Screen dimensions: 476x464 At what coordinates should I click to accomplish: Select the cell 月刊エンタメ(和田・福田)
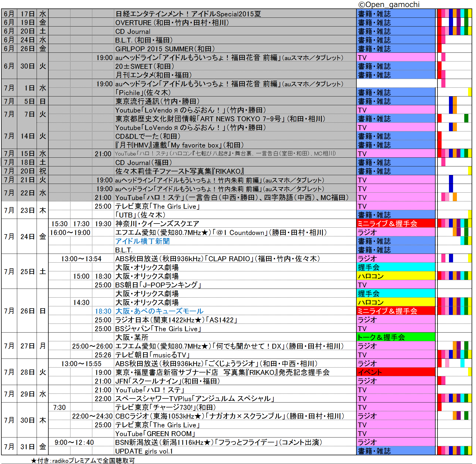click(235, 75)
